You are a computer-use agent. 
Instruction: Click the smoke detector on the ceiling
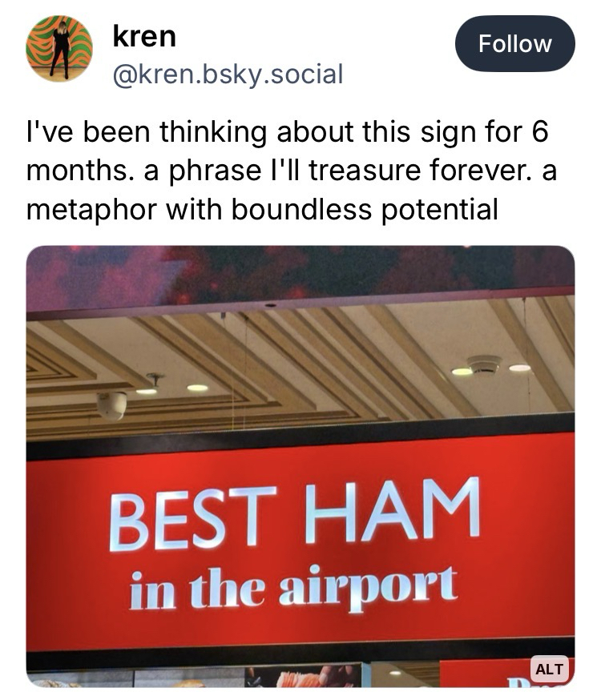[483, 364]
